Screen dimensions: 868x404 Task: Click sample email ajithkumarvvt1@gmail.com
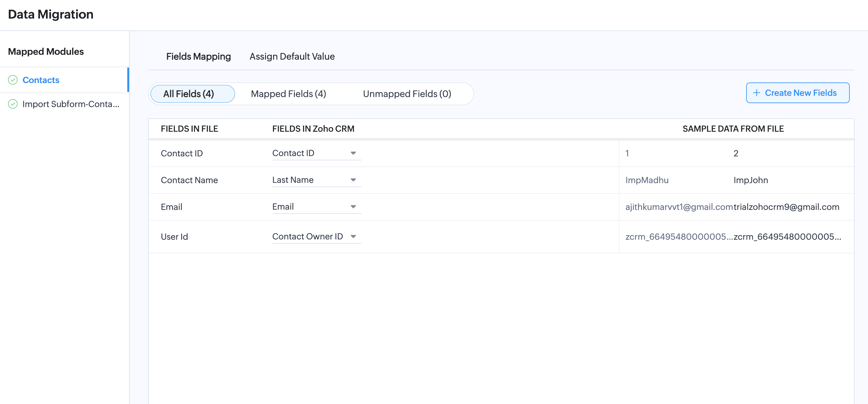click(x=679, y=207)
